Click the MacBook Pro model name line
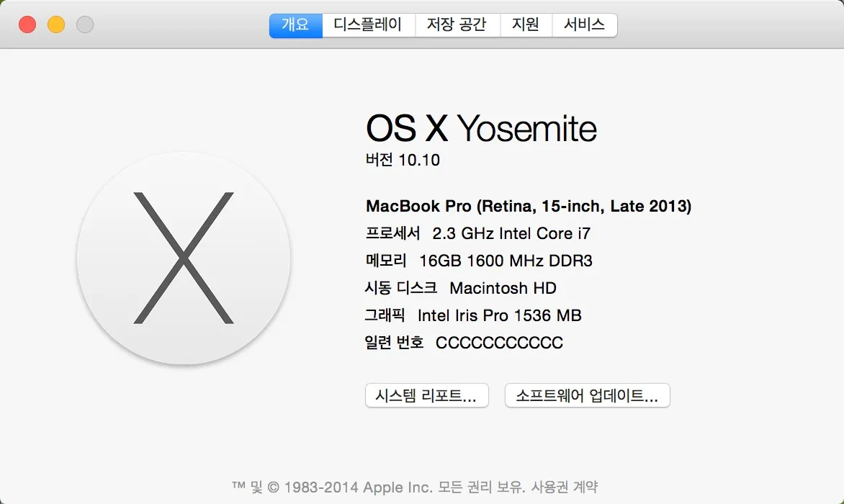This screenshot has height=504, width=844. 529,206
